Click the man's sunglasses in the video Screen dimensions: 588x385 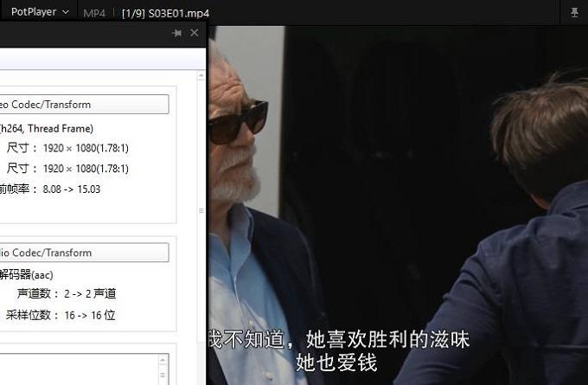click(237, 123)
